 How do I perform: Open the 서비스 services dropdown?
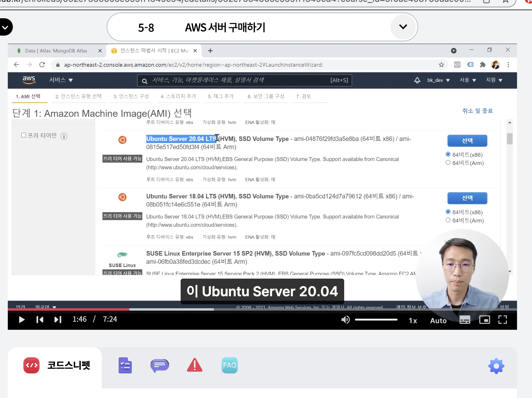(61, 80)
